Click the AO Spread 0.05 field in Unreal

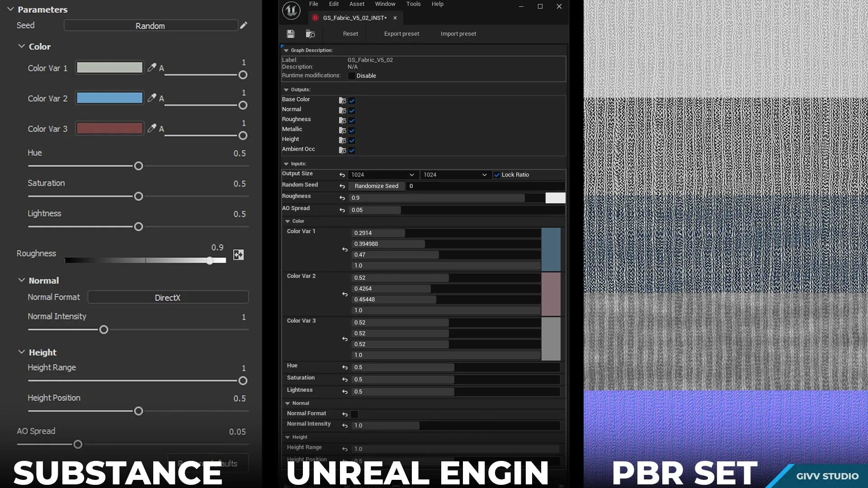(x=457, y=210)
